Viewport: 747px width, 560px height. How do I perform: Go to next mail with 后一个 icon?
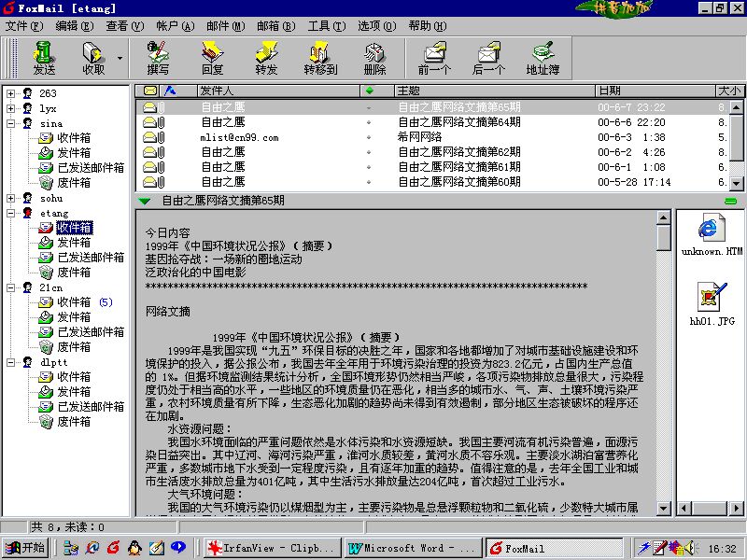pos(488,57)
